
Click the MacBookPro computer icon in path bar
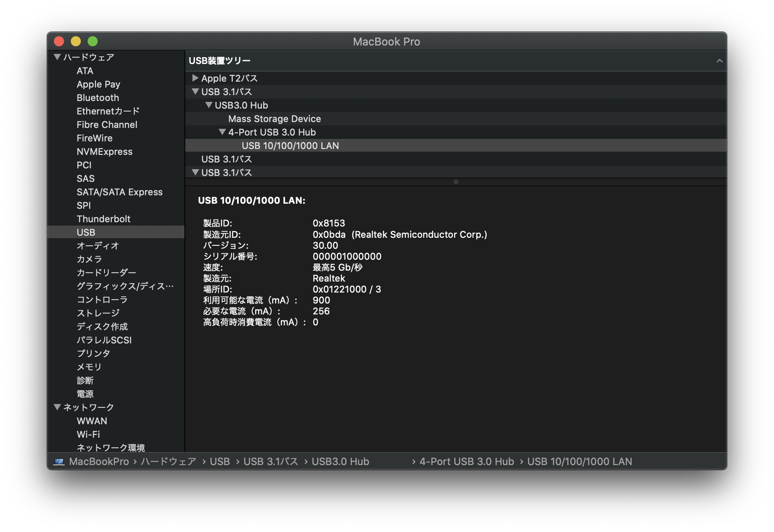(59, 462)
